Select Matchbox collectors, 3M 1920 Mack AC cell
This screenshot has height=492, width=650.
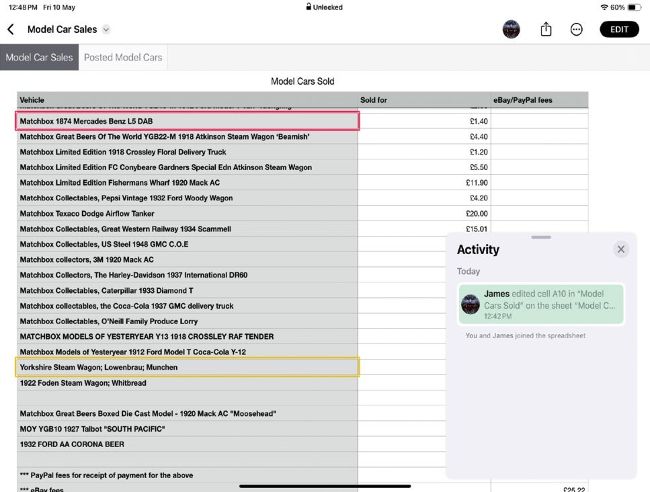pyautogui.click(x=187, y=259)
